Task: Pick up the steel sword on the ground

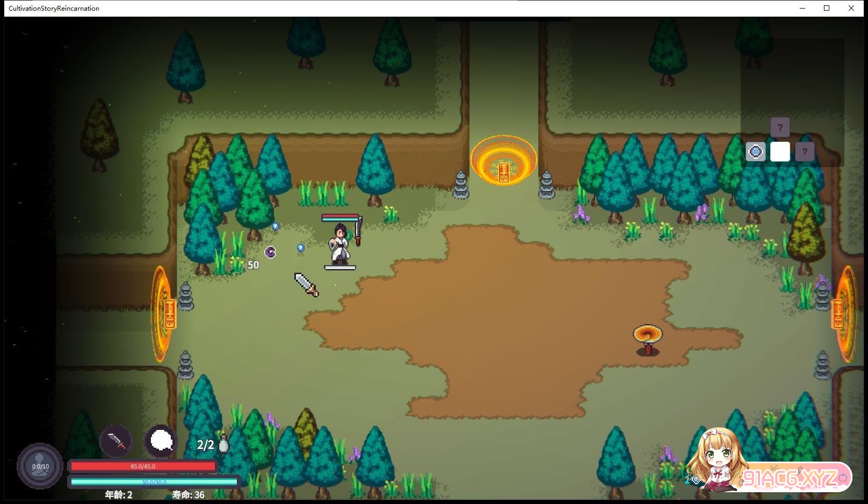Action: [x=306, y=284]
